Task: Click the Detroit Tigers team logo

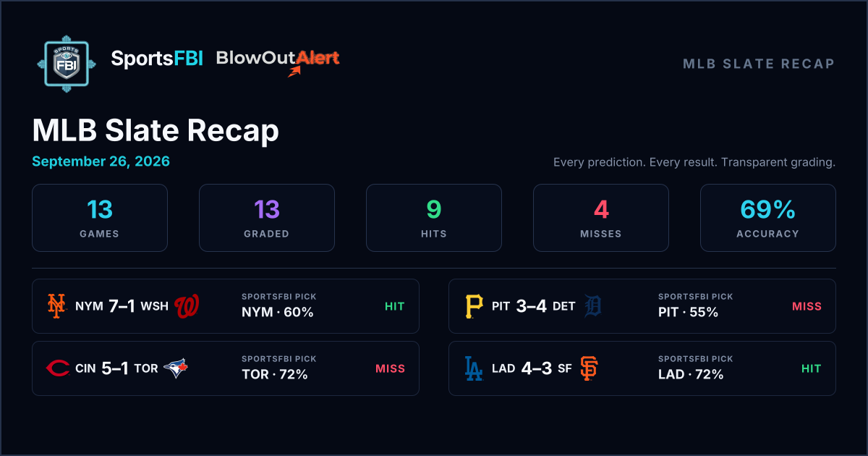Action: click(593, 306)
